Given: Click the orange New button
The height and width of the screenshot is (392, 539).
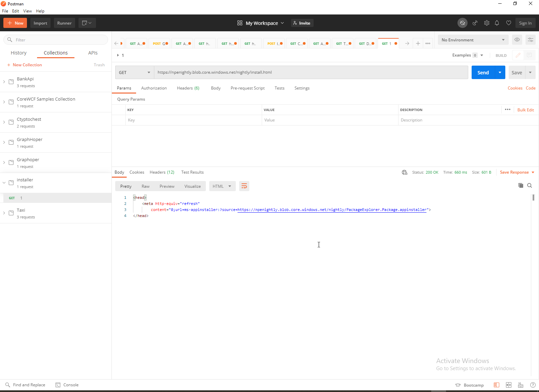Looking at the screenshot, I should [x=15, y=23].
